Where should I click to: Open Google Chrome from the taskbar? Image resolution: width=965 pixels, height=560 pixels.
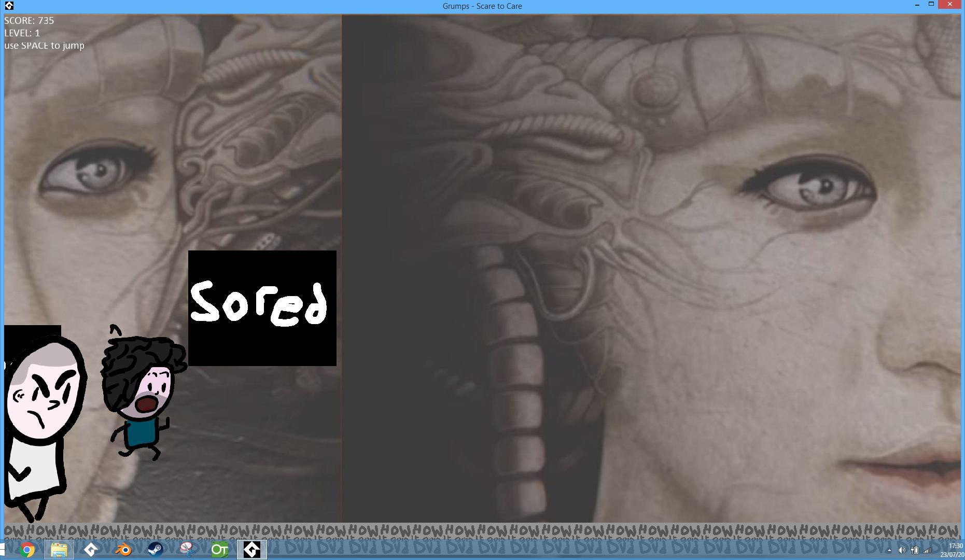[x=27, y=550]
